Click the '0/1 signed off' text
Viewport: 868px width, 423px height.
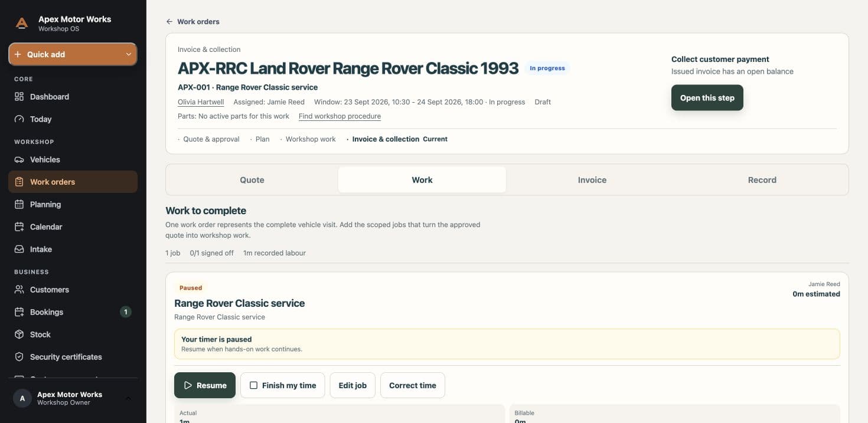click(x=212, y=253)
